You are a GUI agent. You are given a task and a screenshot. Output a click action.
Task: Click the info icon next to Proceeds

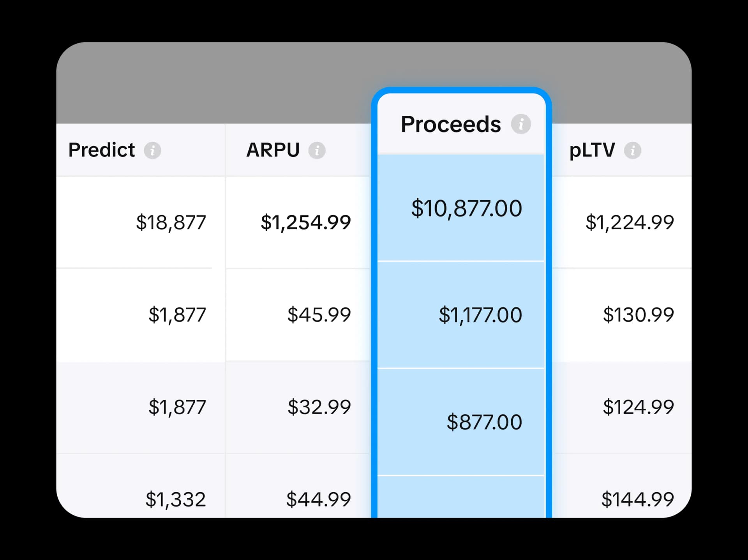coord(521,124)
